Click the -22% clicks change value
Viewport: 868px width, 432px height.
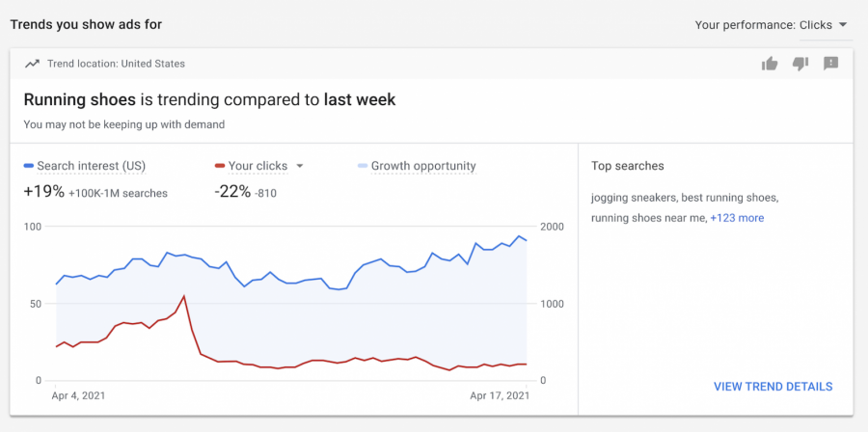coord(231,192)
